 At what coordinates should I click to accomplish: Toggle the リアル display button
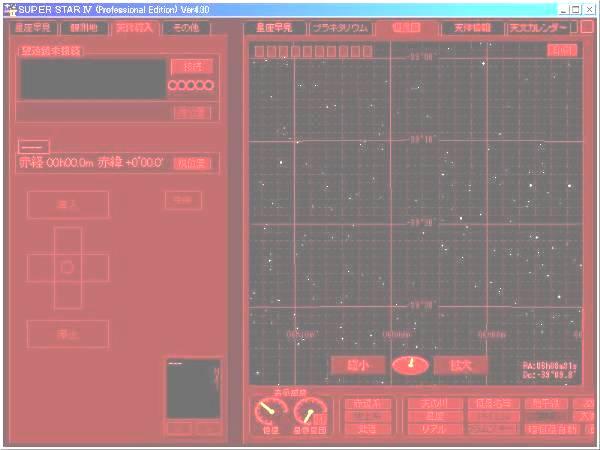click(435, 429)
